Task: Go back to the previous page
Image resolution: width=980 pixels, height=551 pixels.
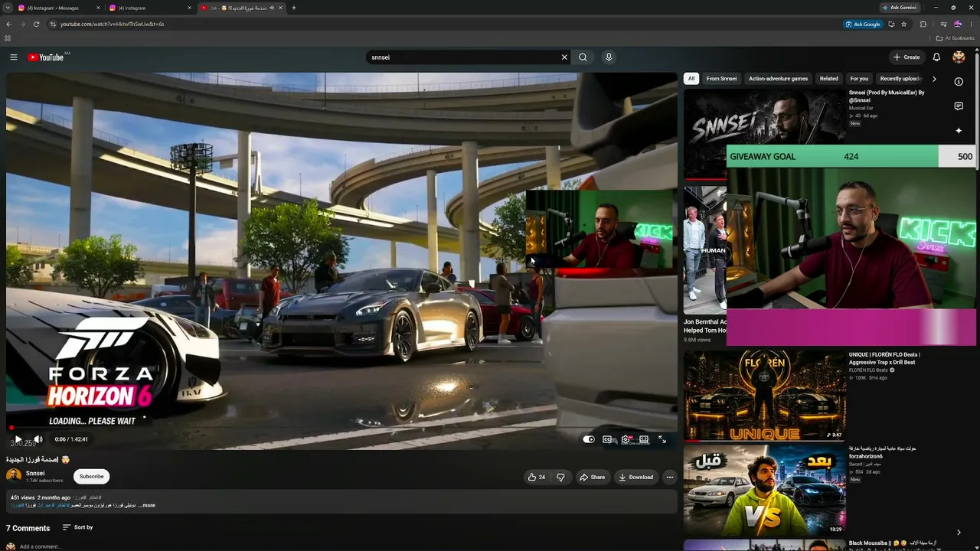Action: pos(8,24)
